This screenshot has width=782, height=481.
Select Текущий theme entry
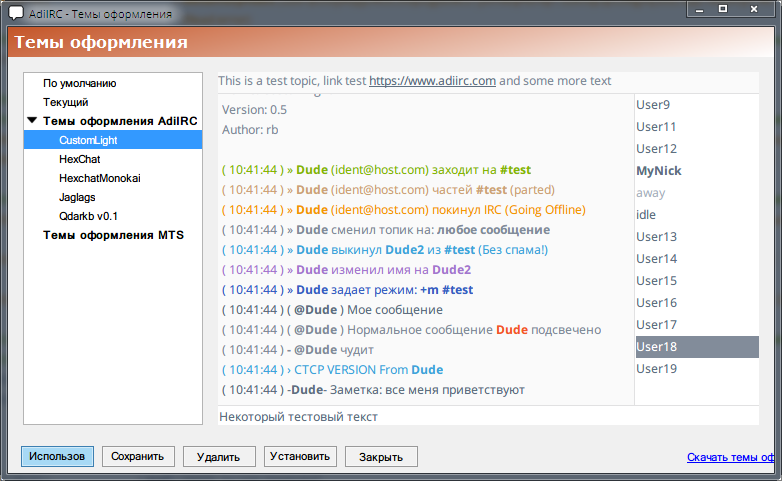click(x=65, y=102)
